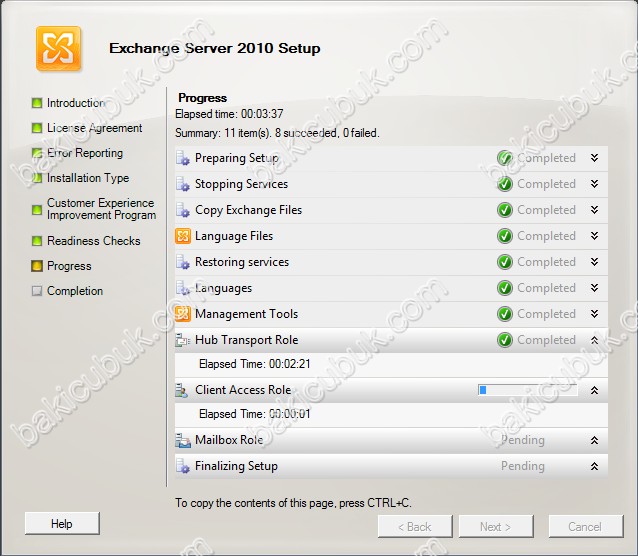Collapse Finalizing Setup details
This screenshot has height=556, width=638.
594,466
